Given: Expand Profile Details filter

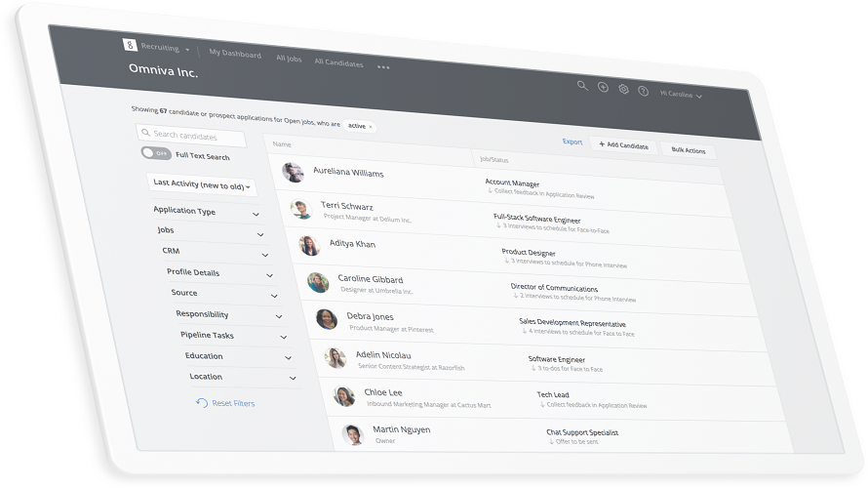Looking at the screenshot, I should 220,273.
